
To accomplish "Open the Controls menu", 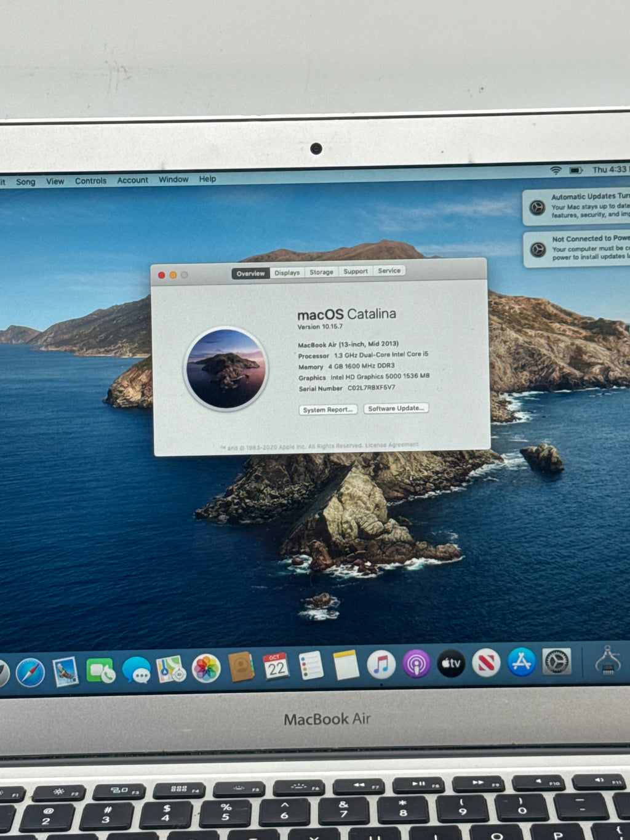I will click(x=90, y=181).
